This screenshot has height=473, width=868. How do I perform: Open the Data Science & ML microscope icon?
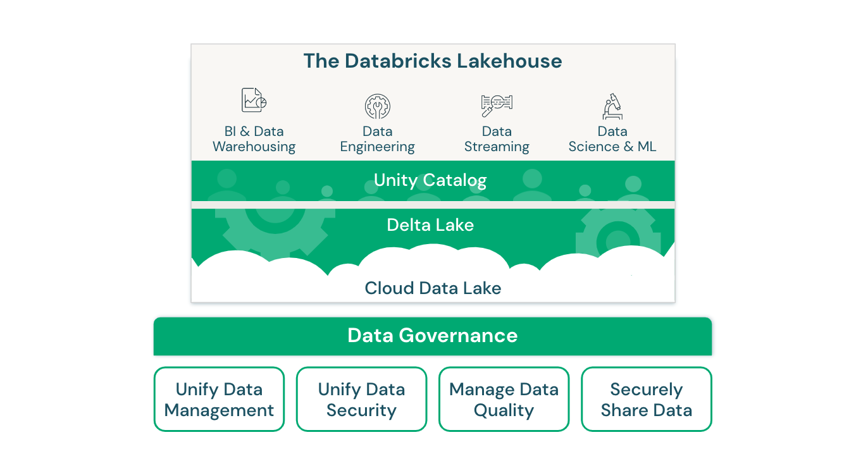tap(612, 105)
